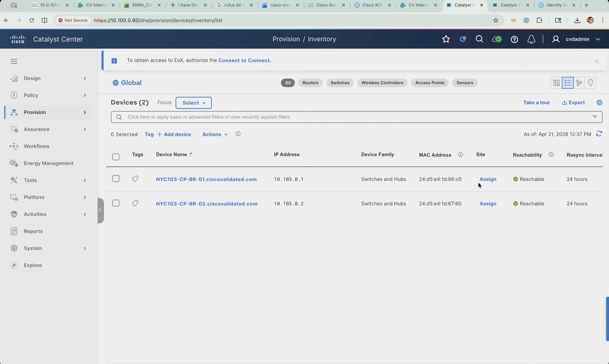Switch to device card grid view

pos(556,83)
